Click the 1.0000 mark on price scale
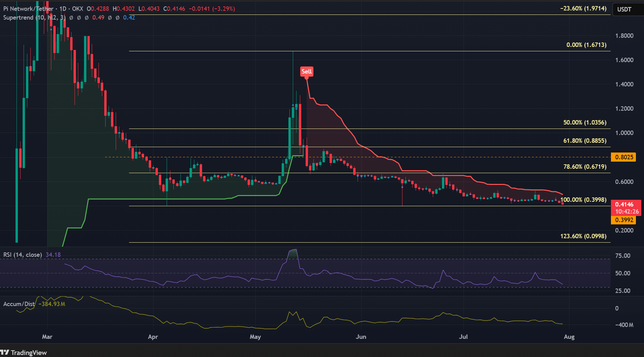This screenshot has width=644, height=357. (x=624, y=133)
